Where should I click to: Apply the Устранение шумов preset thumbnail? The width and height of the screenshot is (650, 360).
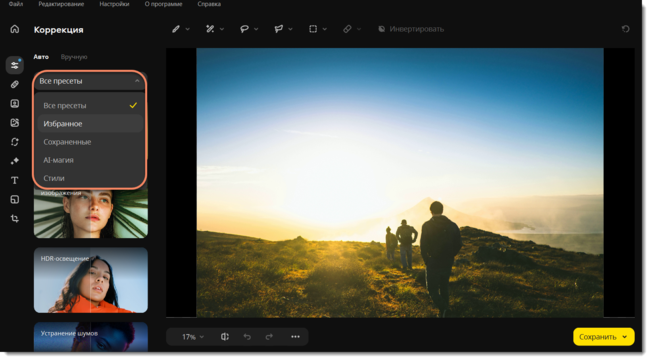tap(91, 337)
